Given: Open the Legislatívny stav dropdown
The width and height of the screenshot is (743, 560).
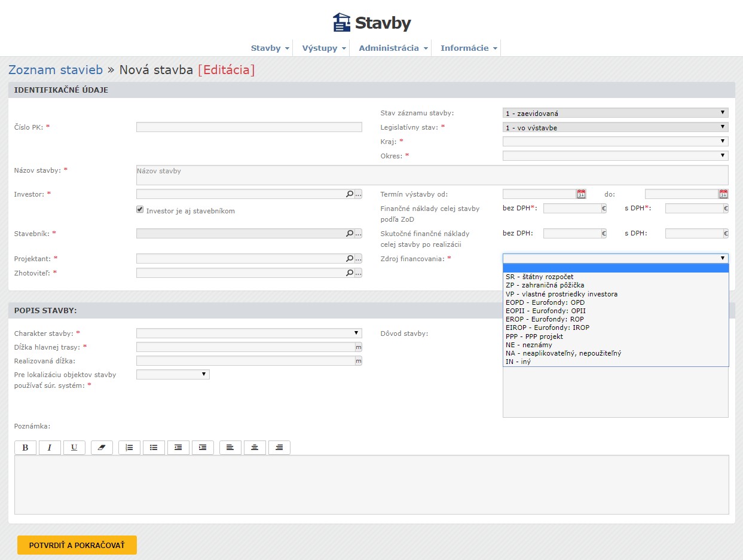Looking at the screenshot, I should [x=615, y=127].
